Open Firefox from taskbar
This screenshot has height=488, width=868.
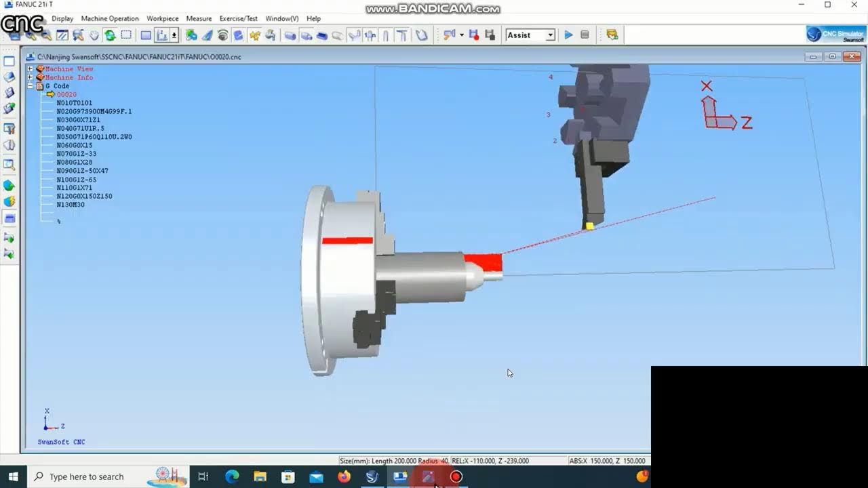[344, 476]
